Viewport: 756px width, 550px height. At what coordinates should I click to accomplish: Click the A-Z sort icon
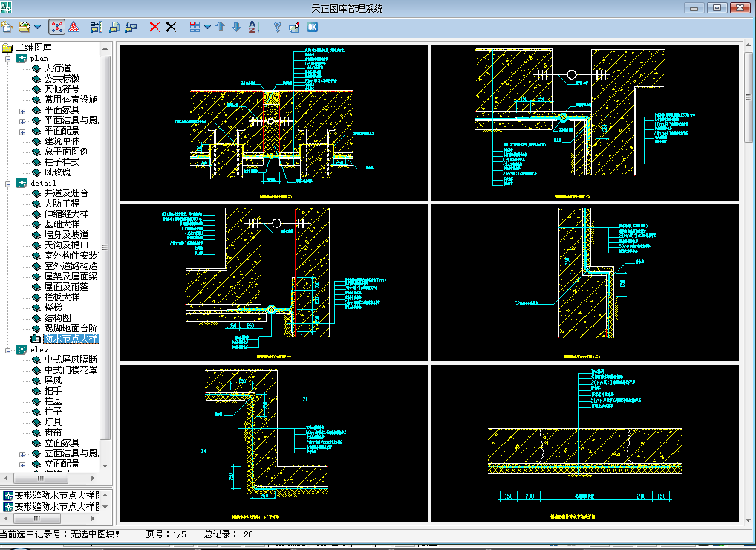point(254,27)
